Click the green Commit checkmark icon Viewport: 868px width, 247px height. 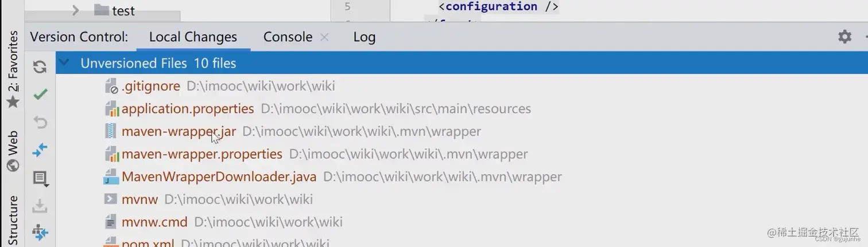click(x=40, y=95)
